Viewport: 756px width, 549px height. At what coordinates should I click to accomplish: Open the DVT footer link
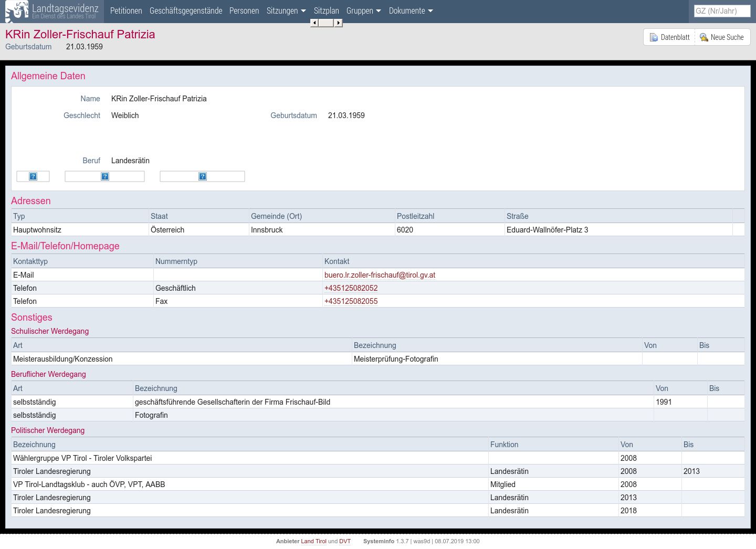tap(345, 541)
